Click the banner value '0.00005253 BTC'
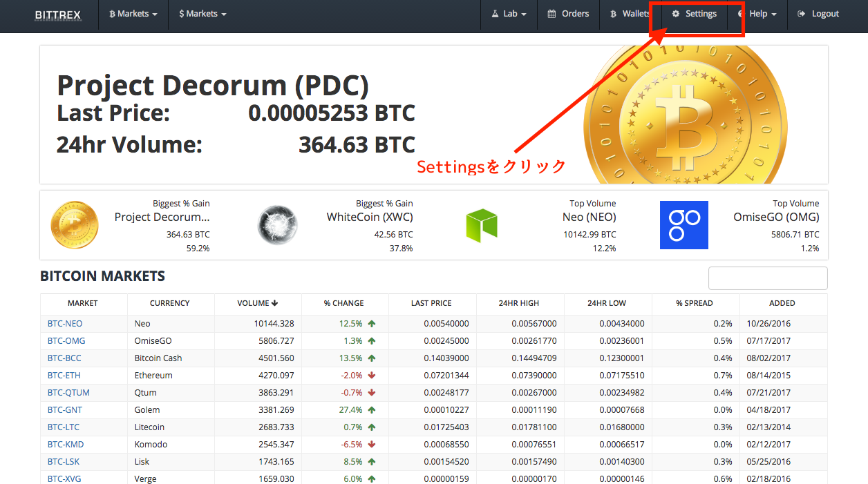 click(332, 113)
